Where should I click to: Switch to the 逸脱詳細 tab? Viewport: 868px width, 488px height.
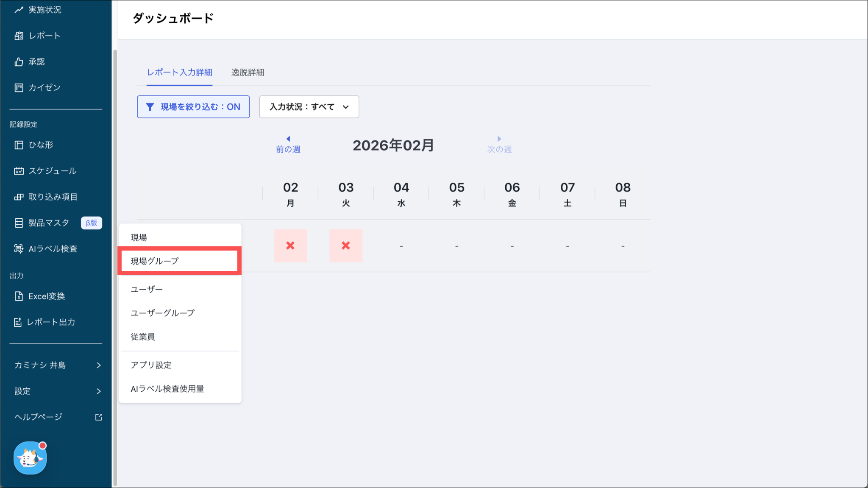(248, 73)
